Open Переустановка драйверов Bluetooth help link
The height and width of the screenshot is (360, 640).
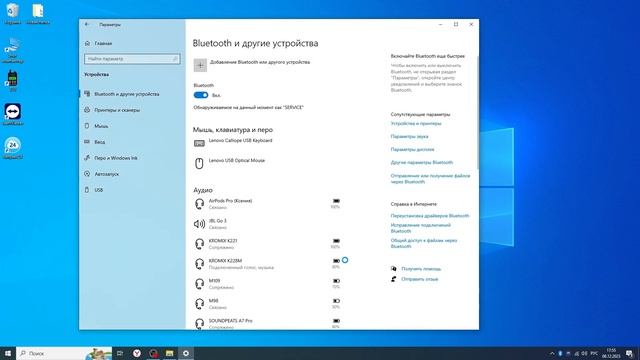pos(430,216)
